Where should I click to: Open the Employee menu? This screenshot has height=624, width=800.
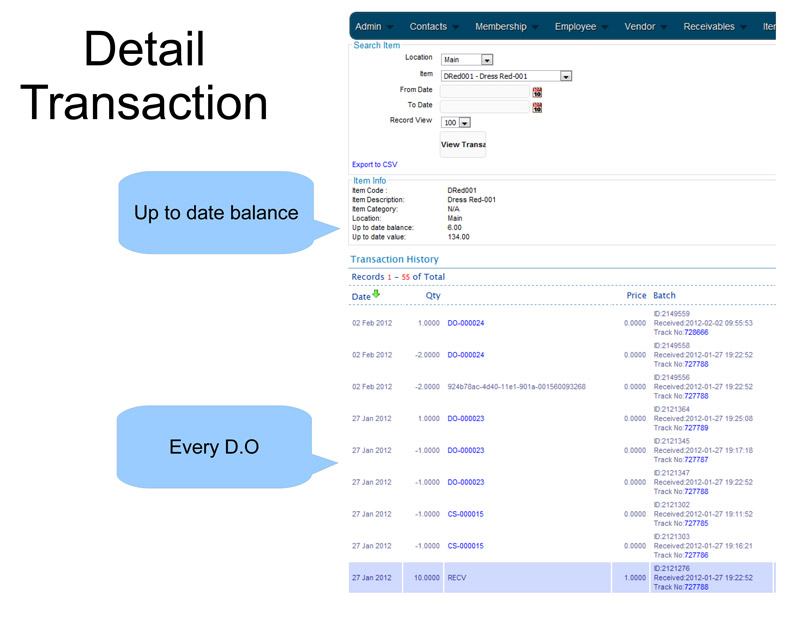[x=581, y=27]
